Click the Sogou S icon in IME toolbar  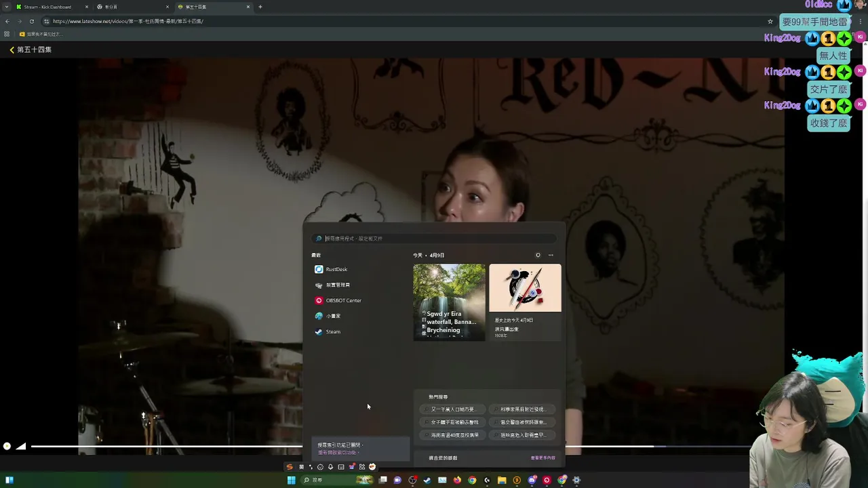[290, 466]
